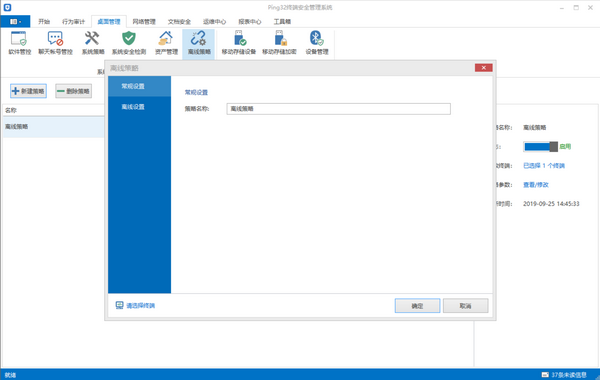Image resolution: width=600 pixels, height=380 pixels.
Task: Open the 系统策略 tools icon
Action: pos(93,43)
